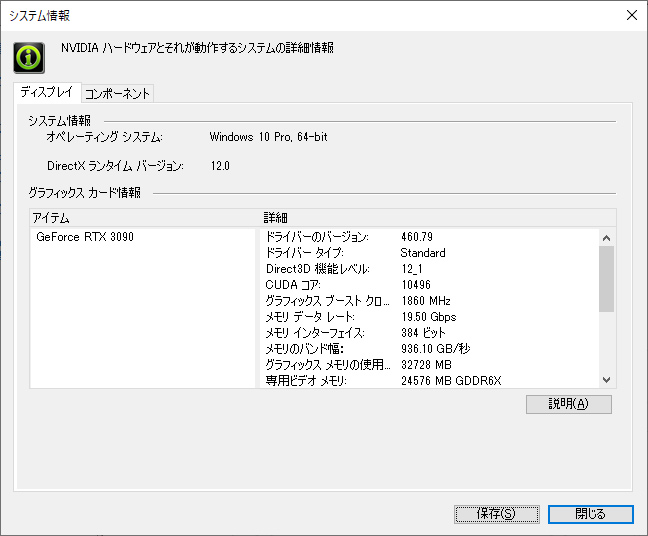Viewport: 648px width, 536px height.
Task: Click the グラフィックス メモリの使用... label
Action: 328,365
